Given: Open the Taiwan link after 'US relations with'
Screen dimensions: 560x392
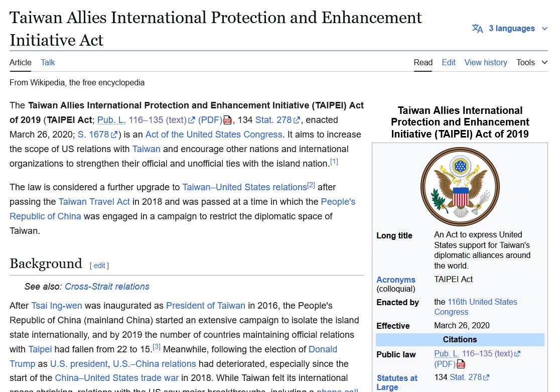Looking at the screenshot, I should (x=146, y=149).
